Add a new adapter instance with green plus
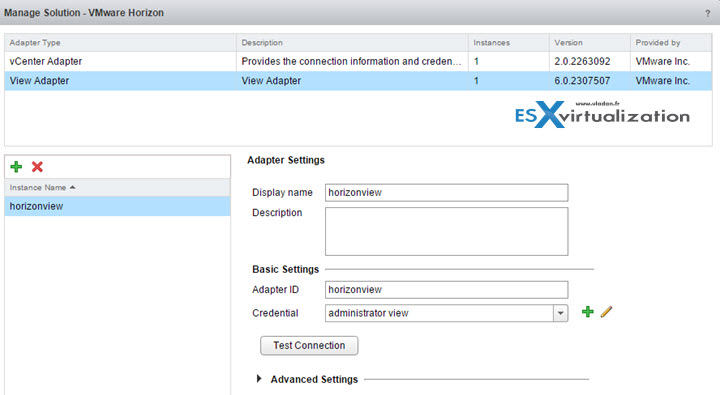The image size is (720, 395). [16, 167]
